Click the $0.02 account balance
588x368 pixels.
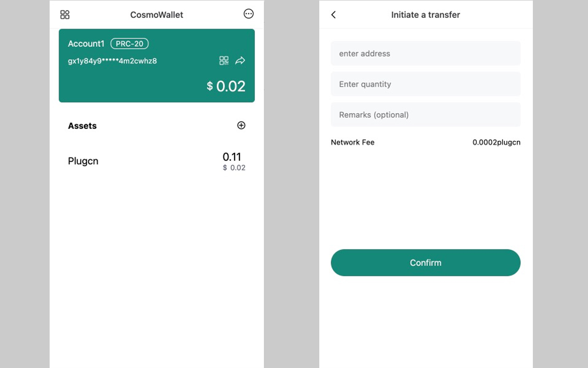coord(226,86)
